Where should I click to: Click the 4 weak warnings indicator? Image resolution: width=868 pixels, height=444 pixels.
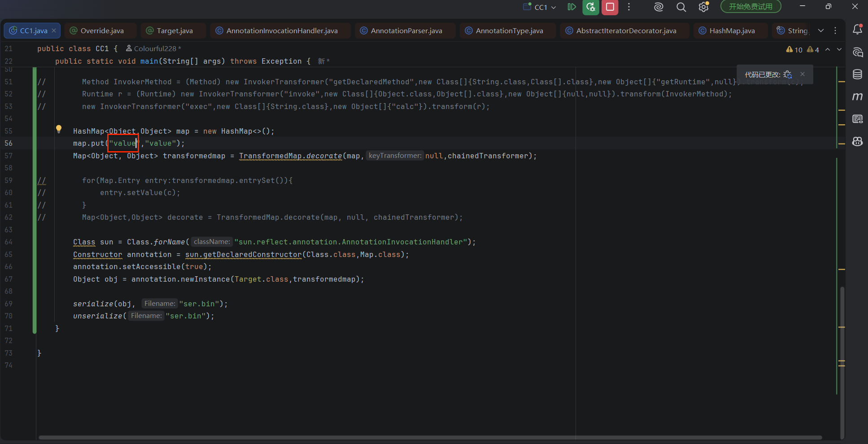(x=813, y=50)
